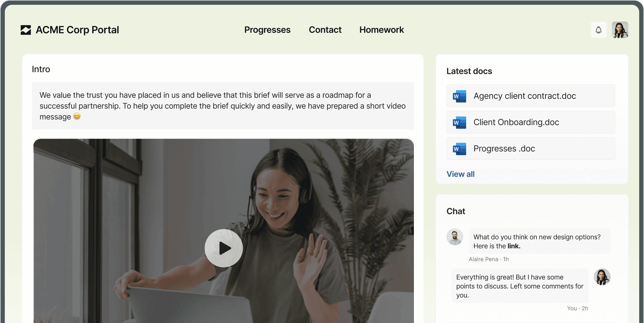The height and width of the screenshot is (323, 644).
Task: Open the Contact page
Action: tap(325, 30)
